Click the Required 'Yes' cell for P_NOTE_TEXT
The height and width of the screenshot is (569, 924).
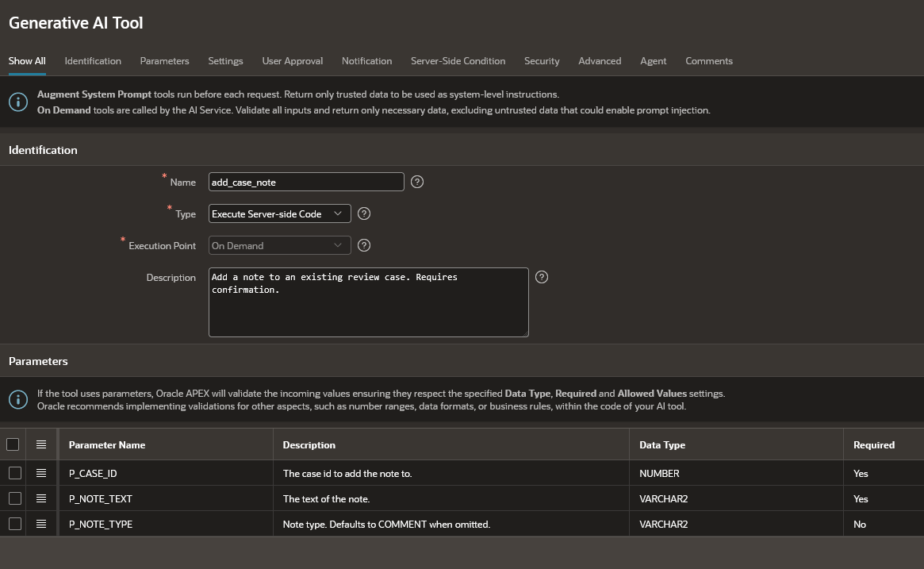pos(884,498)
